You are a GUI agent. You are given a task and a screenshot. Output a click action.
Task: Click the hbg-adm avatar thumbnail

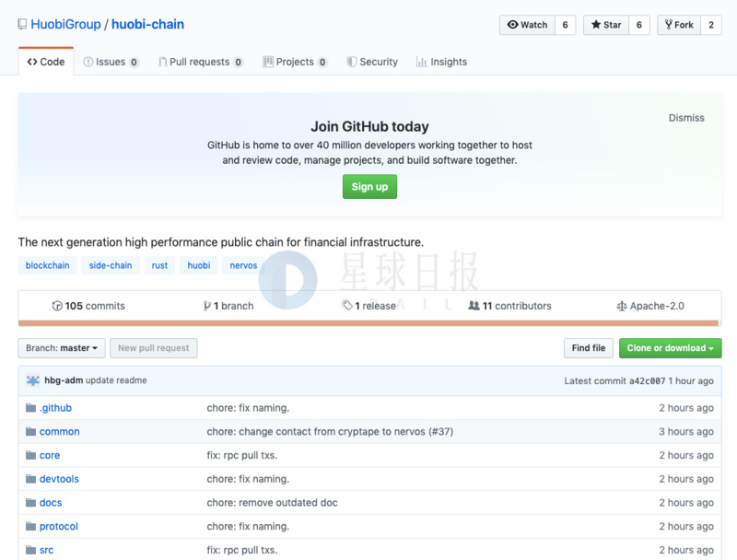(33, 380)
